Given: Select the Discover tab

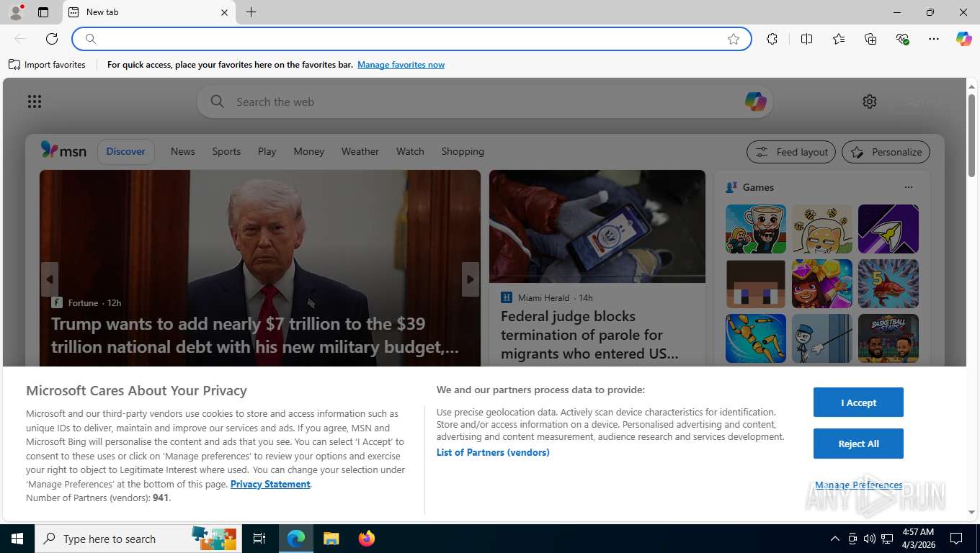Looking at the screenshot, I should point(126,151).
